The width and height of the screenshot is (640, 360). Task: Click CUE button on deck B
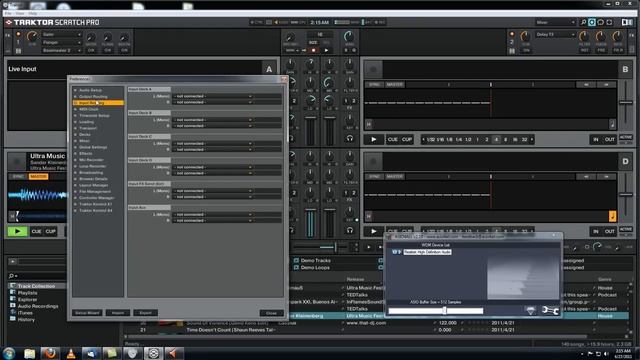pos(393,140)
